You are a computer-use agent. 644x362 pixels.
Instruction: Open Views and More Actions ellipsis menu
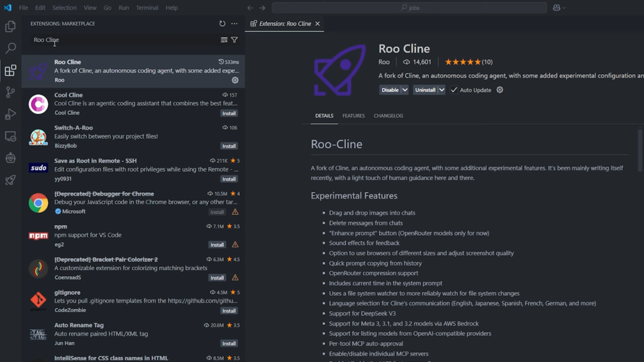tap(234, 23)
